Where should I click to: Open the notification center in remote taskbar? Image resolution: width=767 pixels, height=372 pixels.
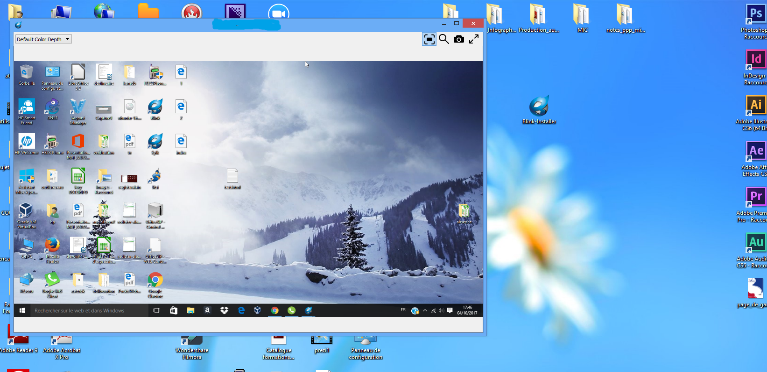pos(450,310)
